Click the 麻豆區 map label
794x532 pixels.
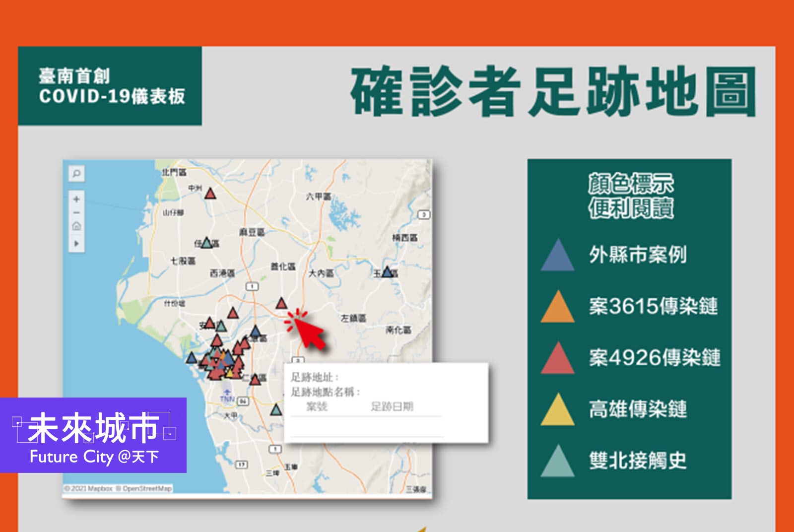[252, 232]
